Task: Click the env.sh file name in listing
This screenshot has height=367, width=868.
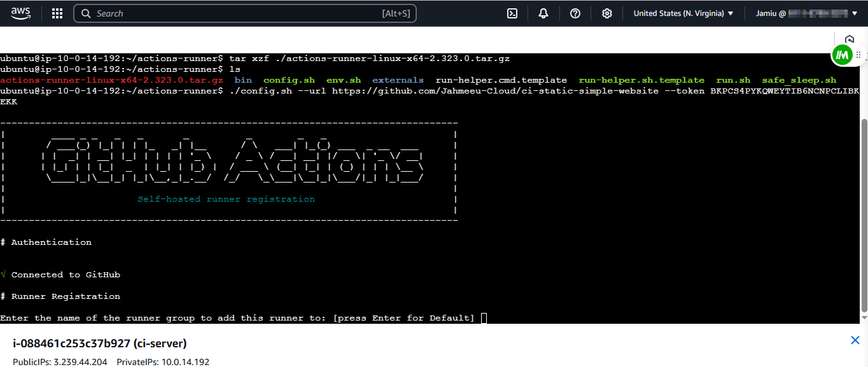Action: coord(344,80)
